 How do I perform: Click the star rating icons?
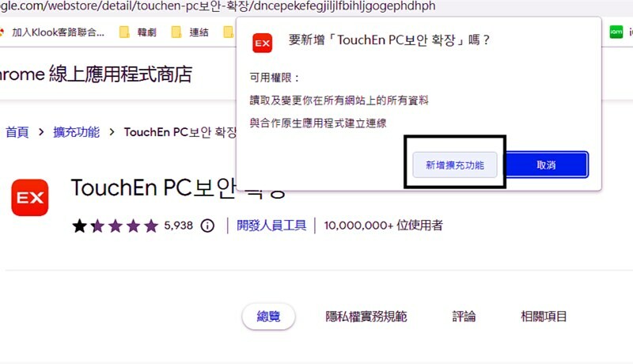click(115, 226)
